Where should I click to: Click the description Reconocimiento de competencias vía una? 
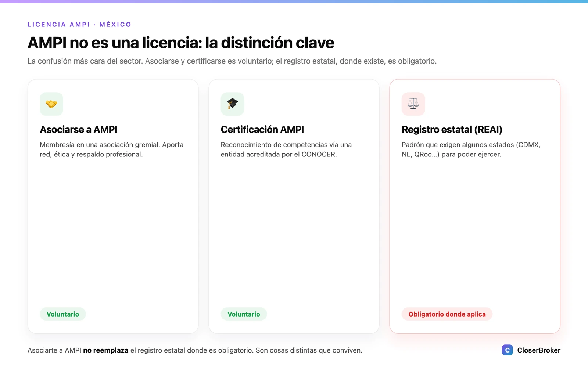pyautogui.click(x=286, y=149)
